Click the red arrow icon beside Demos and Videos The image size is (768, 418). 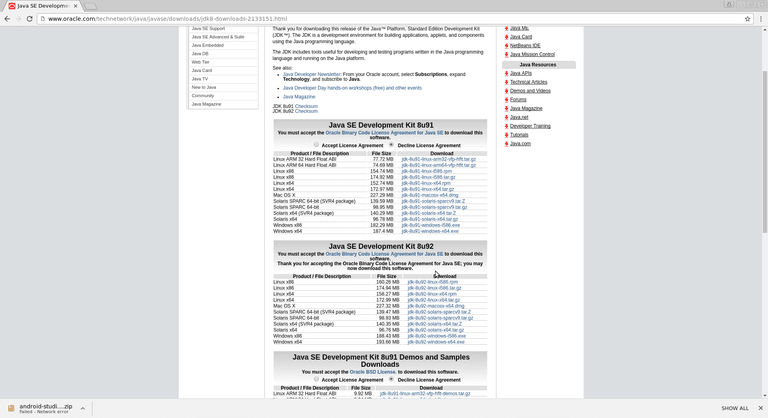pos(506,91)
